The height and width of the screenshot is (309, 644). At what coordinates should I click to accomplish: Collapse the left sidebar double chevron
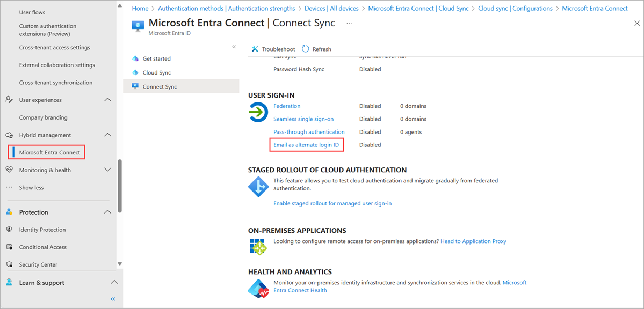pos(113,299)
